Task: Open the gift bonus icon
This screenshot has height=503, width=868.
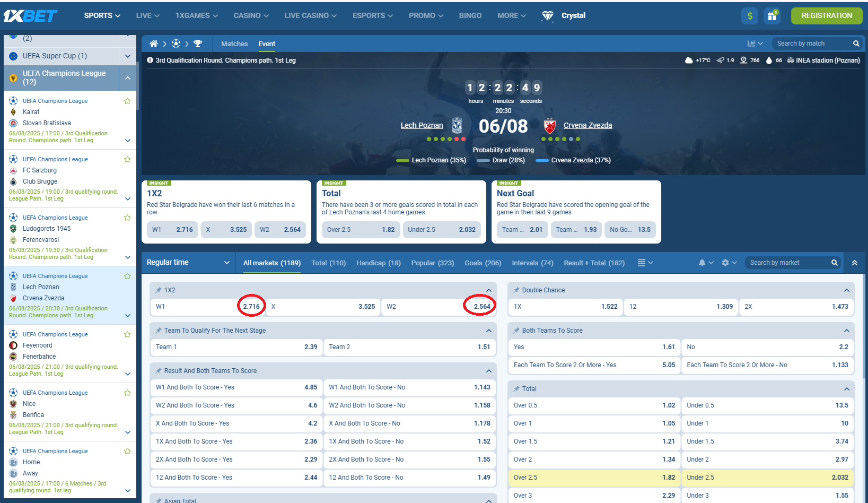Action: tap(772, 16)
